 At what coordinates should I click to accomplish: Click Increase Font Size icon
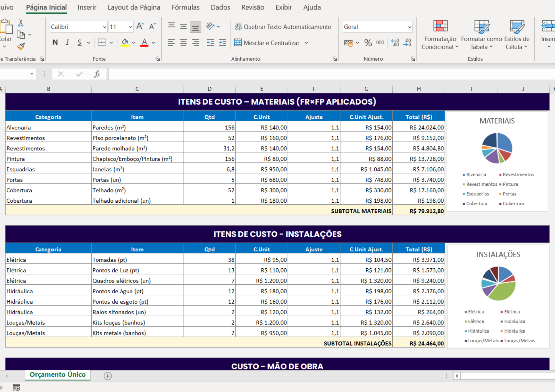[x=140, y=27]
